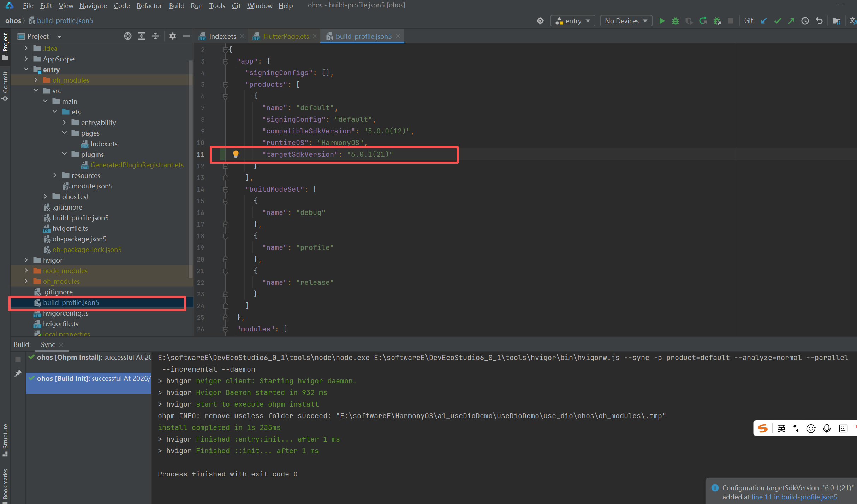
Task: Click locate-file target icon in Project panel
Action: click(x=128, y=36)
